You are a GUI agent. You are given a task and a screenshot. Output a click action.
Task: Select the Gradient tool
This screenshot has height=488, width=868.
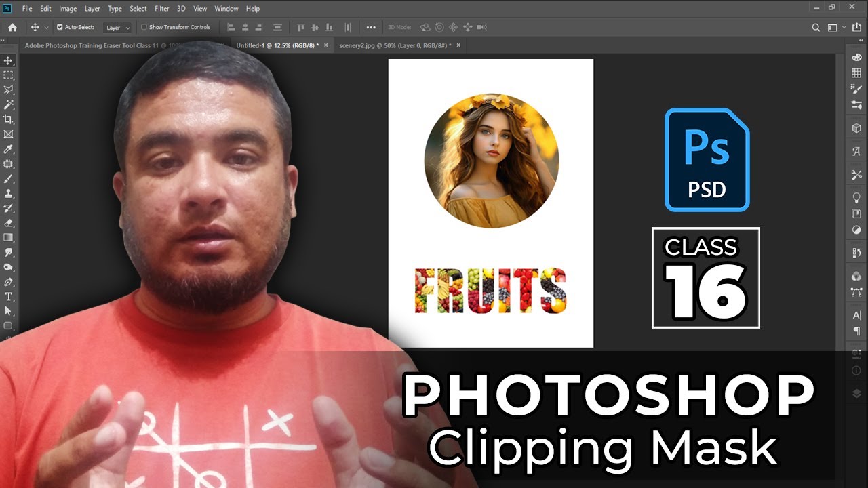9,237
